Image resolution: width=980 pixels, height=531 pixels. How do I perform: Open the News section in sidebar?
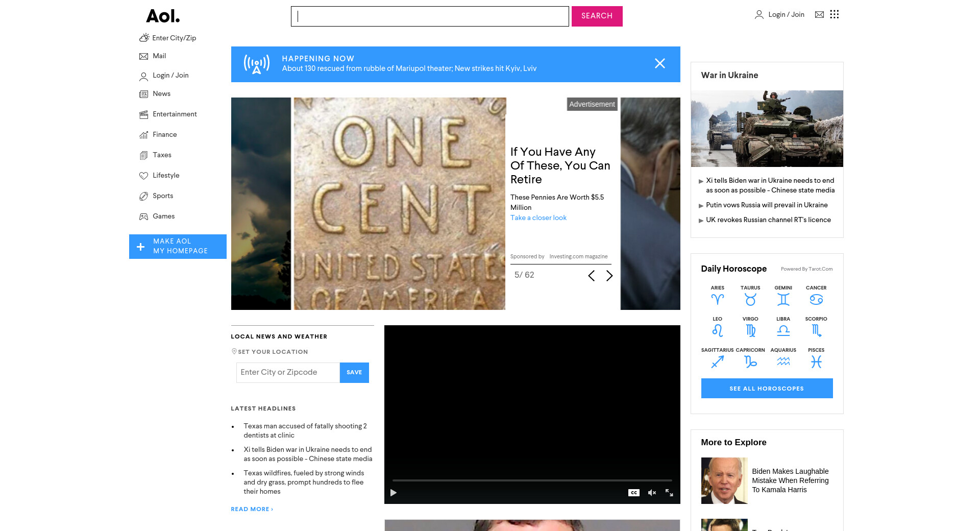click(x=162, y=94)
